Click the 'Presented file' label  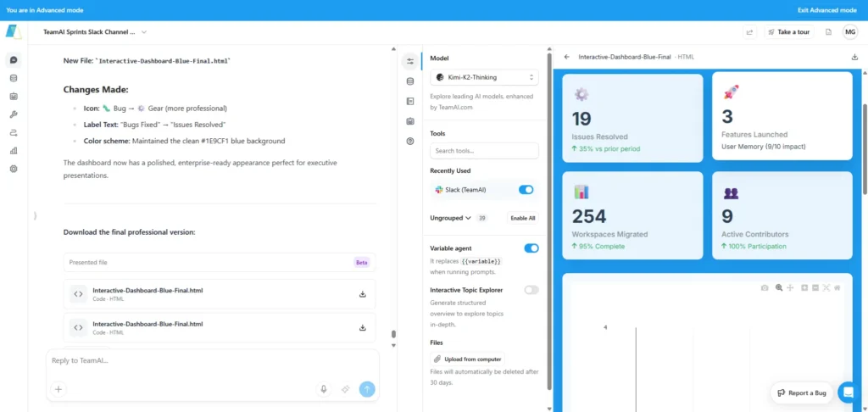(x=88, y=263)
